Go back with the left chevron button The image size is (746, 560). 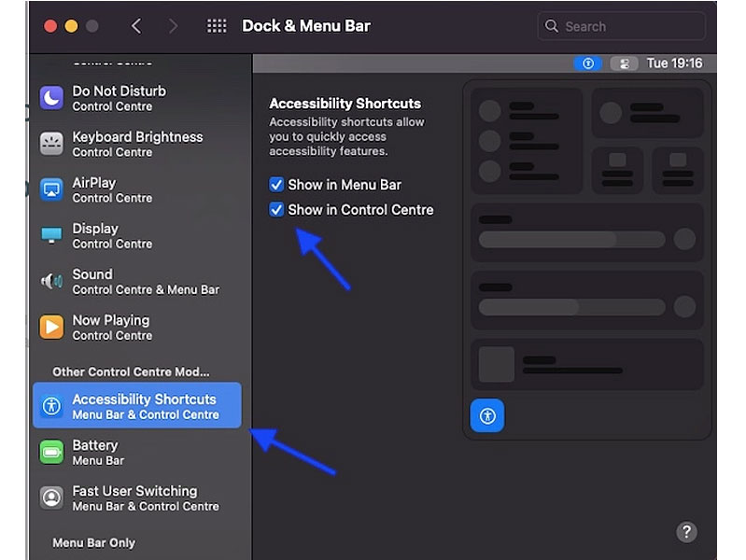[136, 26]
